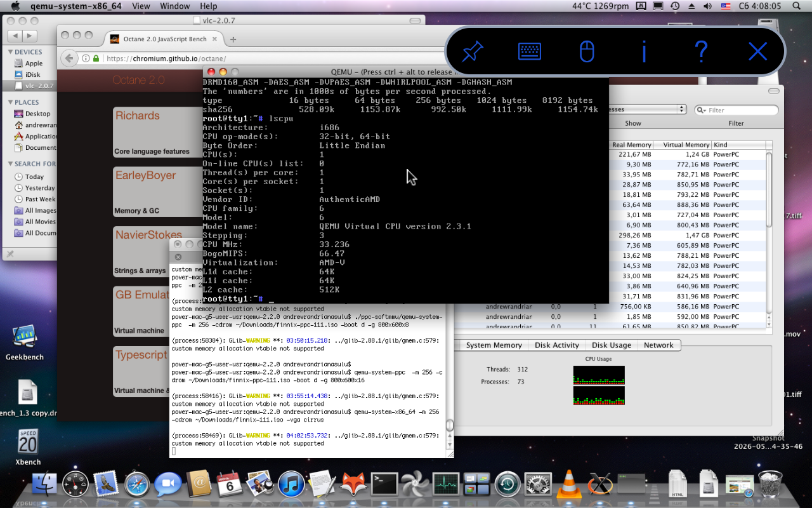
Task: Switch to the Disk Usage tab
Action: pyautogui.click(x=612, y=345)
